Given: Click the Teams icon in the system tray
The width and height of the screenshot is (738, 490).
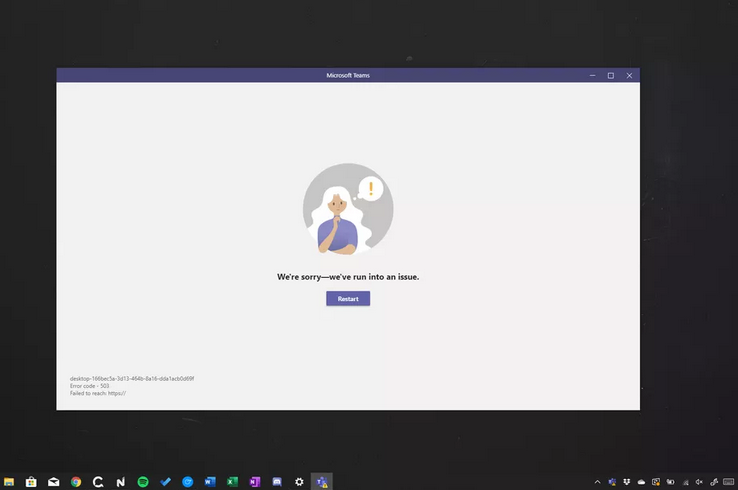Looking at the screenshot, I should pos(612,482).
